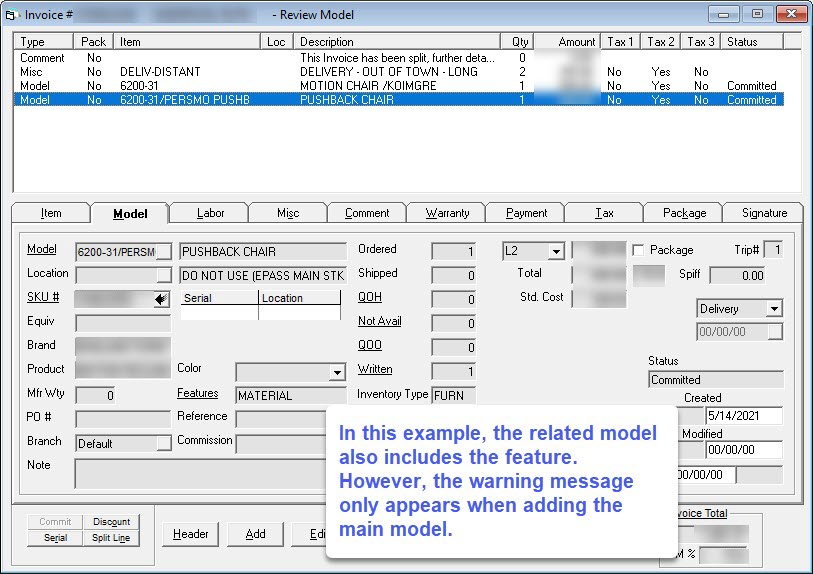Click the Written link
This screenshot has height=574, width=813.
pyautogui.click(x=375, y=369)
